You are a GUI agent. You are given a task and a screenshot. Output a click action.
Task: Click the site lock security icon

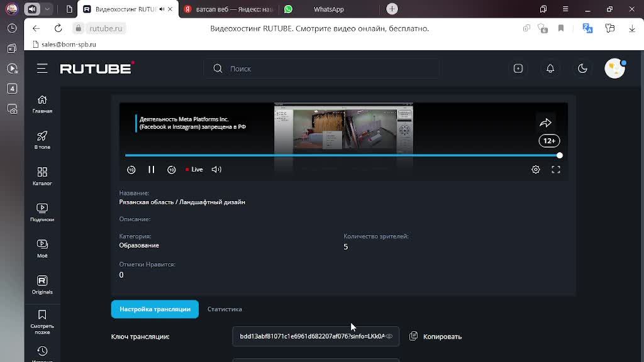[79, 28]
